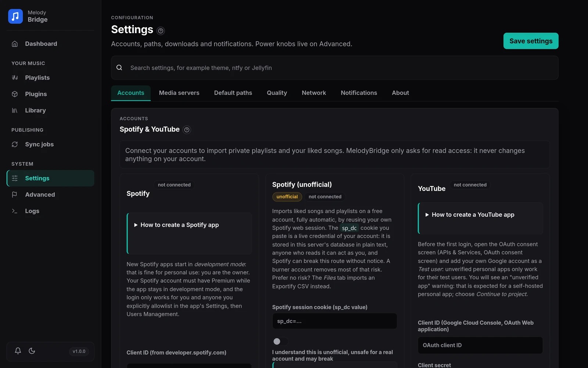Click the sp_dc inline code chip
Viewport: 588px width, 368px height.
click(349, 228)
